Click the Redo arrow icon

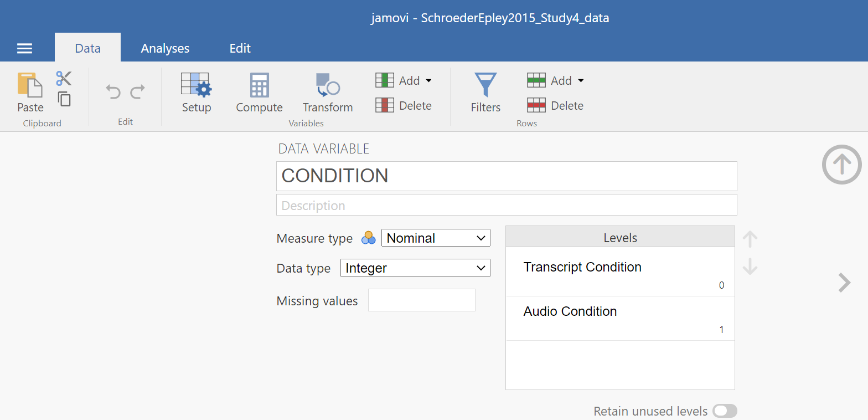pos(138,91)
